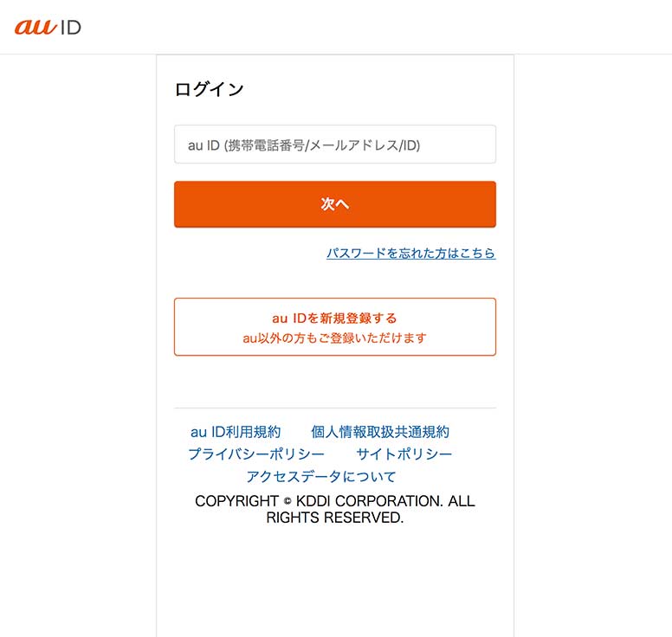
Task: Click the word COPYRIGHT in the footer
Action: [236, 501]
